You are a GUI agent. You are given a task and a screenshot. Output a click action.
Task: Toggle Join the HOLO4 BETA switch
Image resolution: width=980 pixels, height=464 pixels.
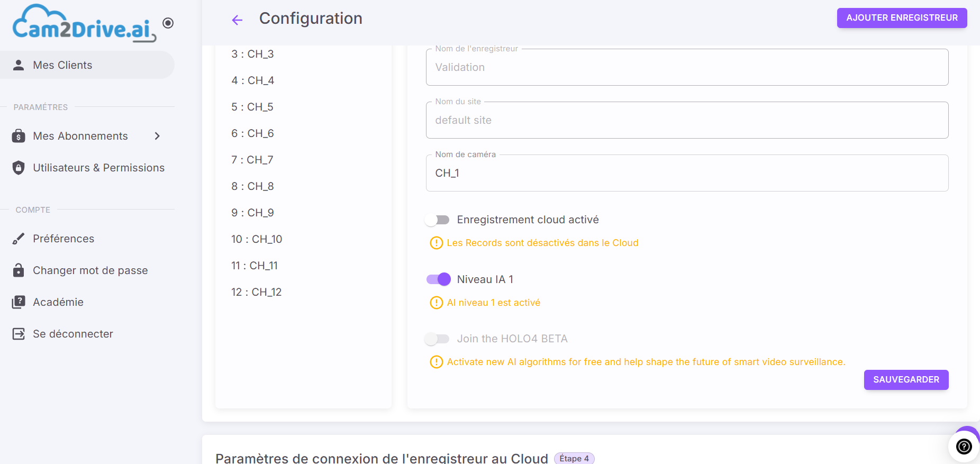click(x=438, y=339)
